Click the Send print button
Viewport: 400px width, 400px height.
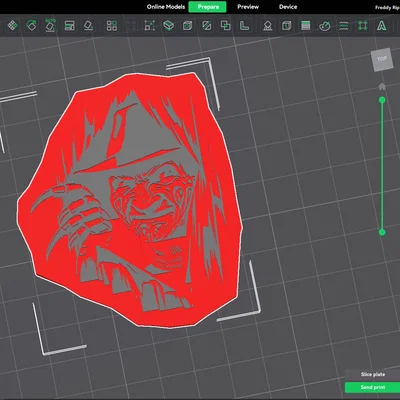pyautogui.click(x=373, y=387)
